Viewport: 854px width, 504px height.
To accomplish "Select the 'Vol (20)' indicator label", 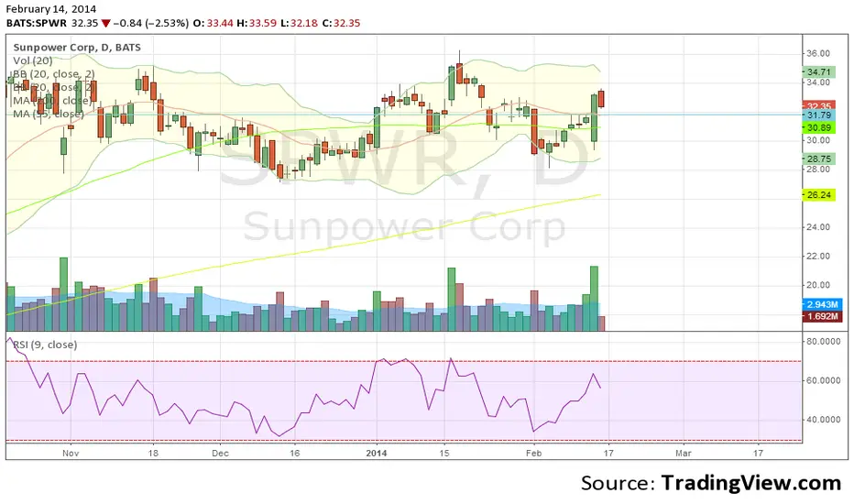I will pyautogui.click(x=33, y=60).
